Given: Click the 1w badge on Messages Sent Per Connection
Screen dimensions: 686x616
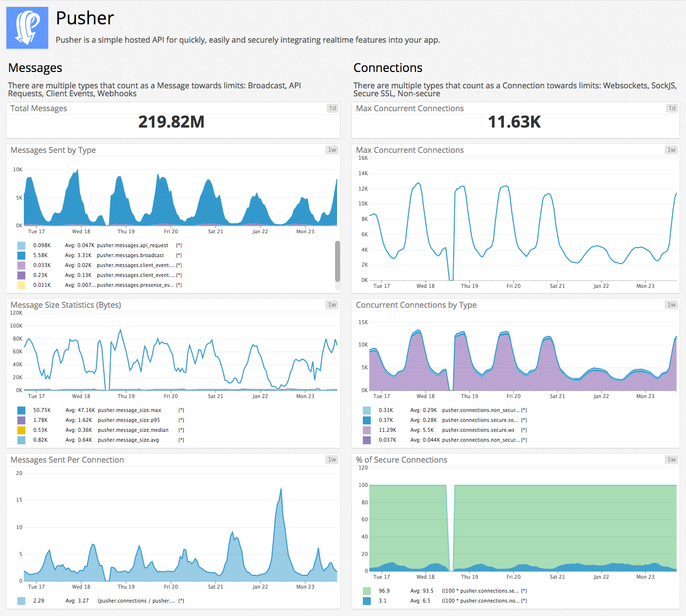Looking at the screenshot, I should coord(332,460).
